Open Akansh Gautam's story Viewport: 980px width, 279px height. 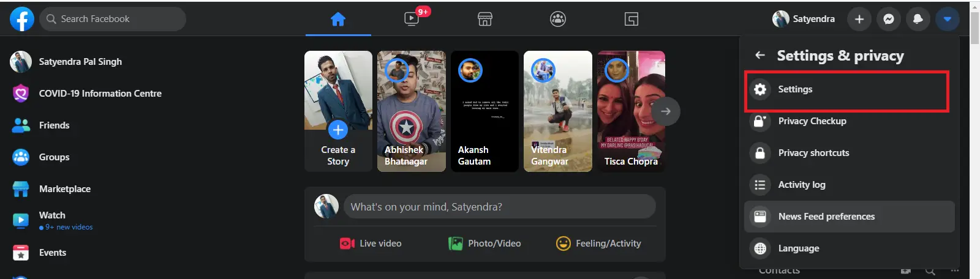484,111
